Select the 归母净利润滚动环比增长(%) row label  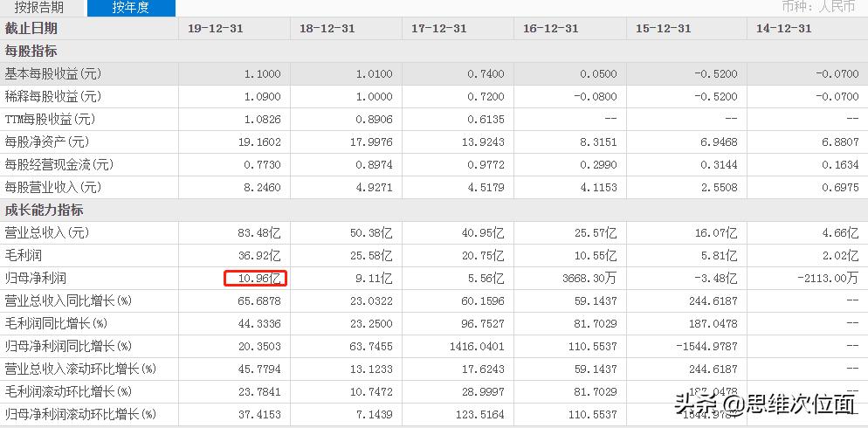80,414
